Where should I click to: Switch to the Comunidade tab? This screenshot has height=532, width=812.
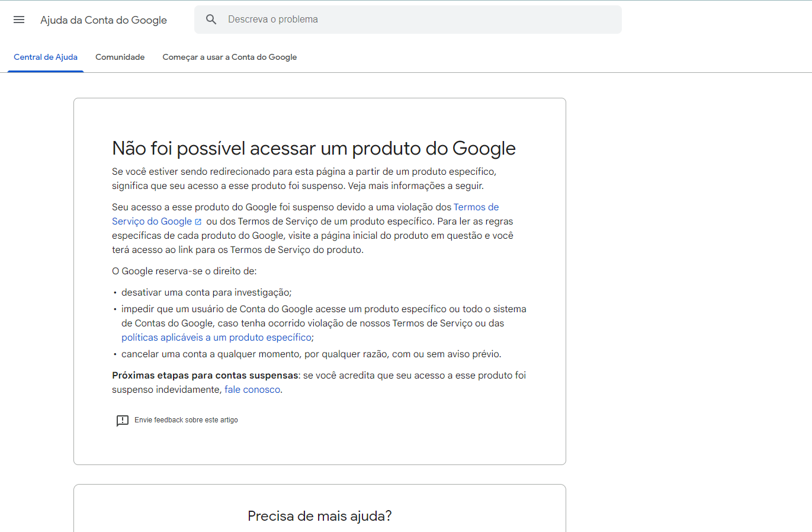[x=120, y=57]
